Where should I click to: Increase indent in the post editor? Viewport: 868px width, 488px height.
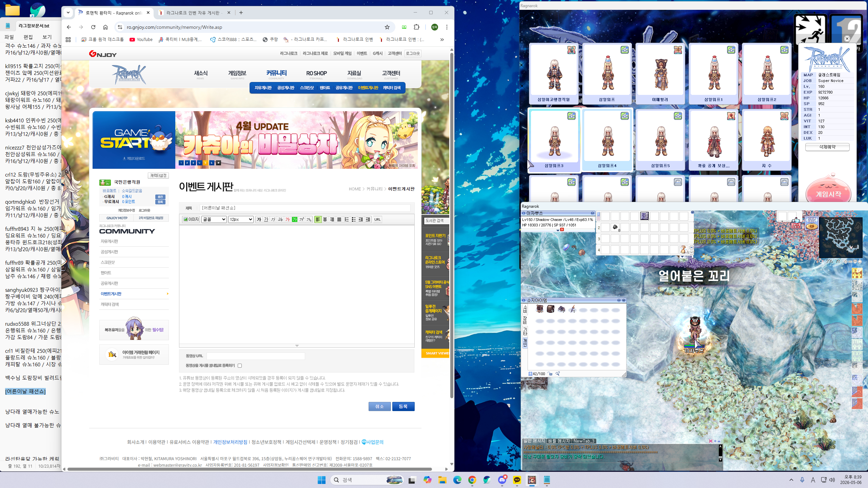click(x=368, y=219)
